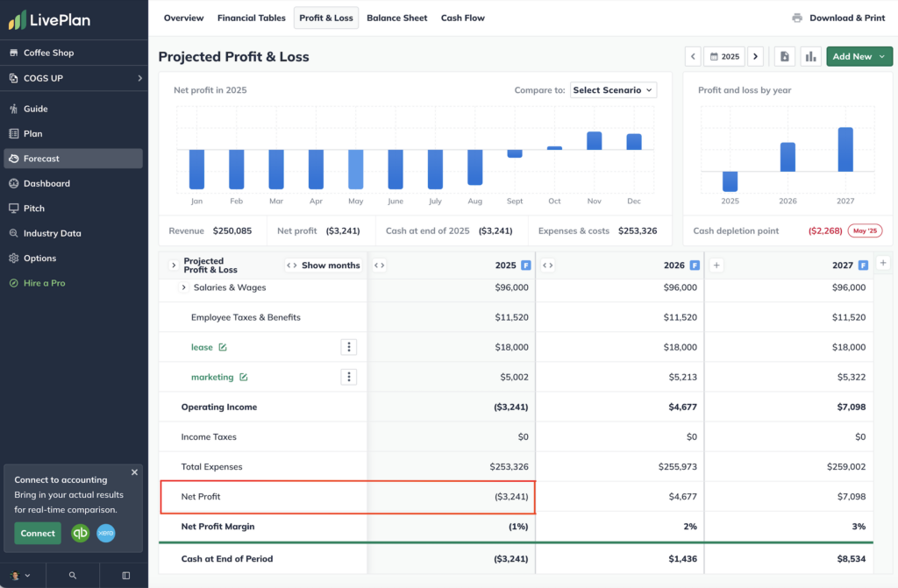This screenshot has width=898, height=588.
Task: Expand the Salaries & Wages row
Action: click(x=182, y=287)
